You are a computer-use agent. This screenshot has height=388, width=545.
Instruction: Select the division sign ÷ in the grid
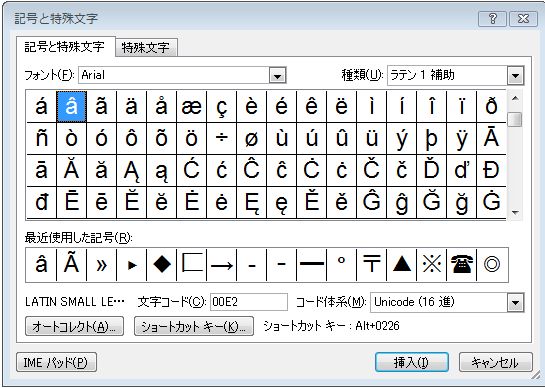pos(221,138)
